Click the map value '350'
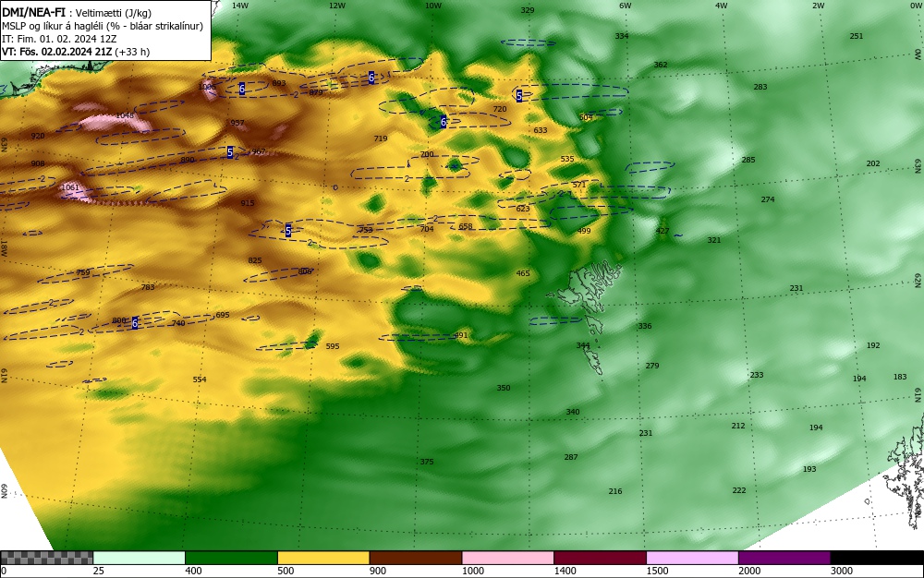The image size is (924, 578). [504, 388]
